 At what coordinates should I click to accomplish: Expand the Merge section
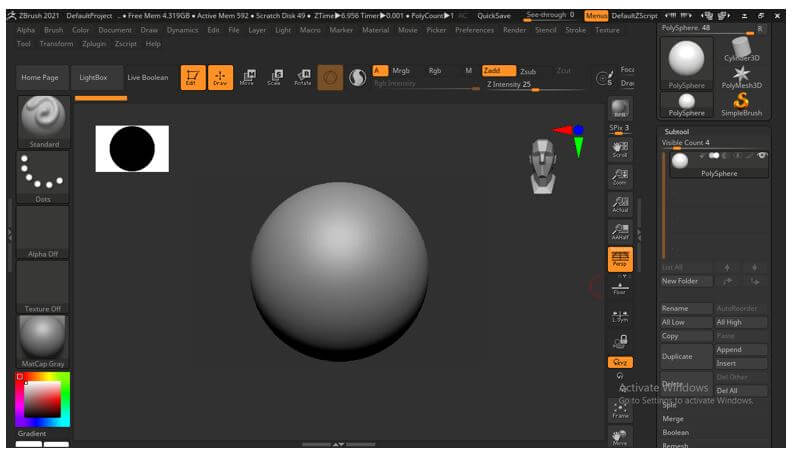click(x=673, y=419)
